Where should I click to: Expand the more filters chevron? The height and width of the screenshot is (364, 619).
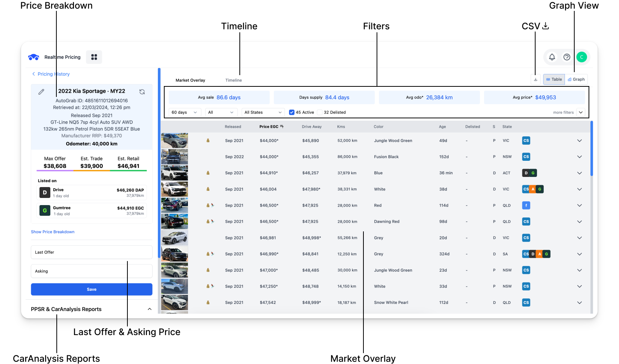pyautogui.click(x=581, y=112)
